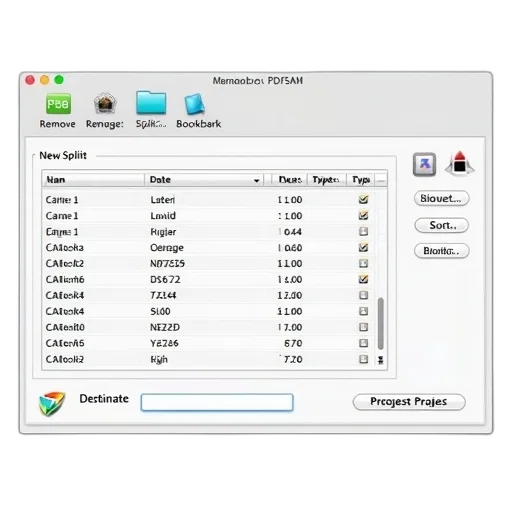Toggle checkbox in the Lmid row

coord(363,215)
